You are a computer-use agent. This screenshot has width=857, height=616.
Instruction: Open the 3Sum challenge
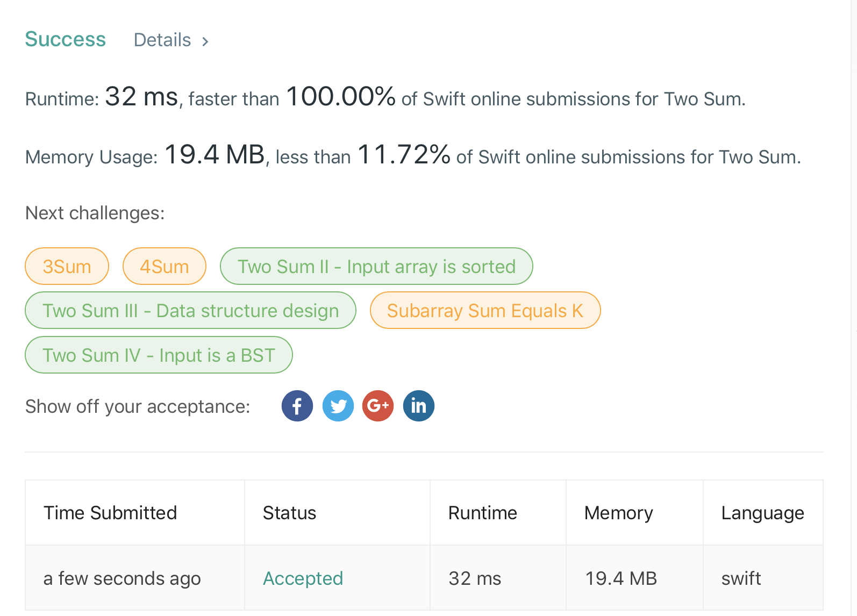[x=67, y=267]
